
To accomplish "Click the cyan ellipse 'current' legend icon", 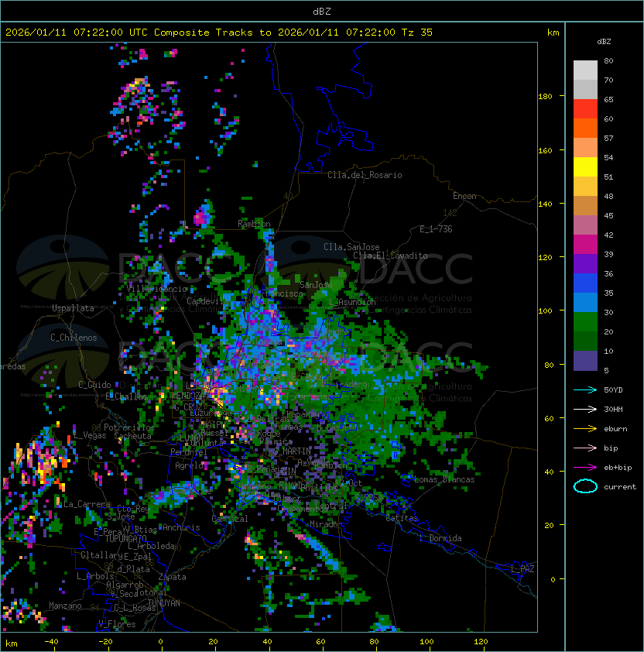I will (585, 486).
